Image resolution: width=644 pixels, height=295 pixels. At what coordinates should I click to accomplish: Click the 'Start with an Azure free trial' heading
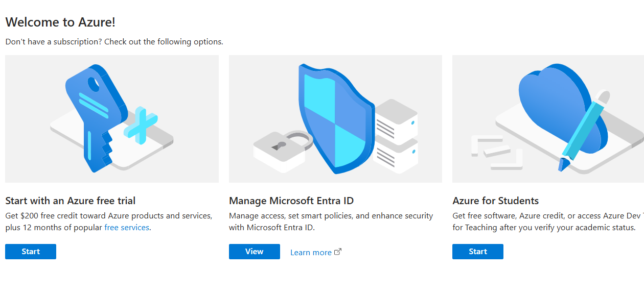[x=71, y=201]
